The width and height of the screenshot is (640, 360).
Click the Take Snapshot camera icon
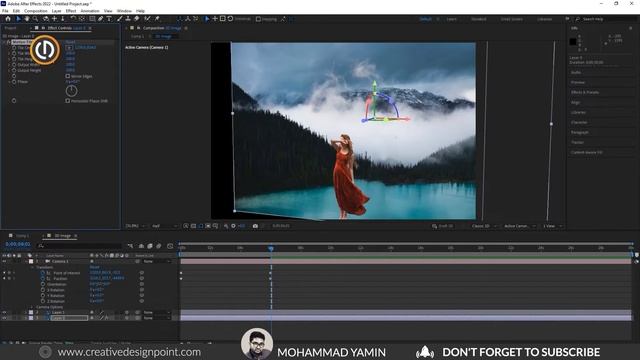pos(255,226)
